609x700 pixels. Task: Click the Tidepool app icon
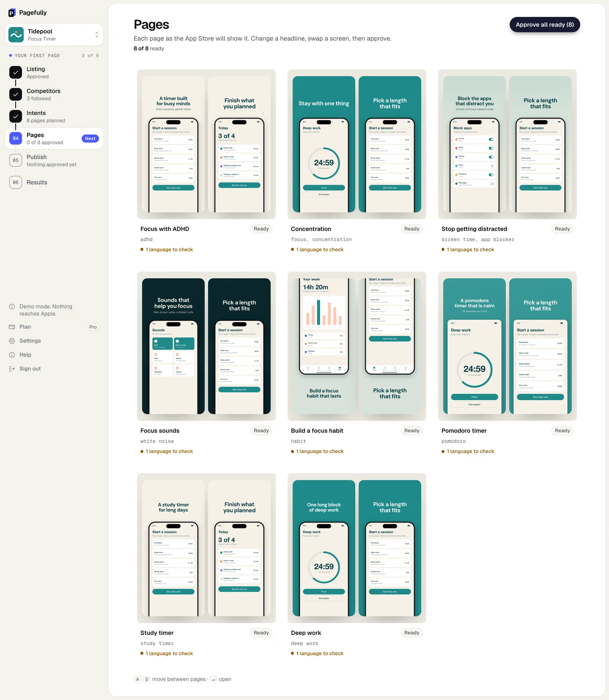coord(16,35)
